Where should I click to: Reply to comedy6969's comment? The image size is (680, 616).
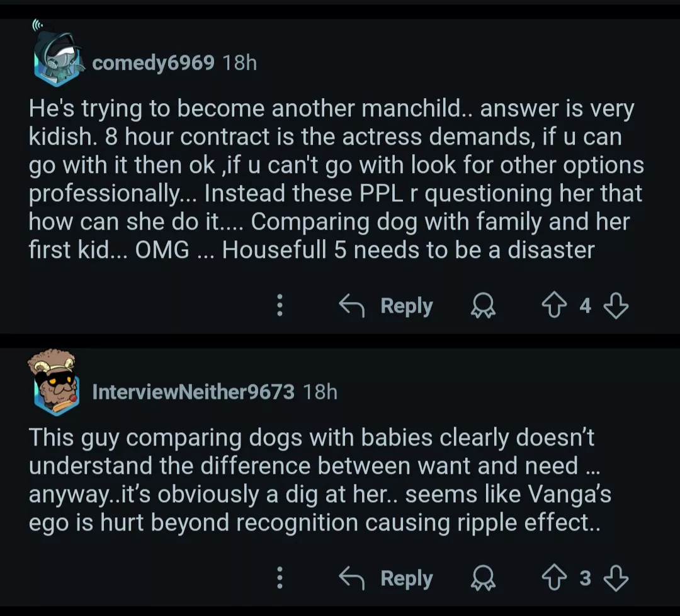pos(387,306)
